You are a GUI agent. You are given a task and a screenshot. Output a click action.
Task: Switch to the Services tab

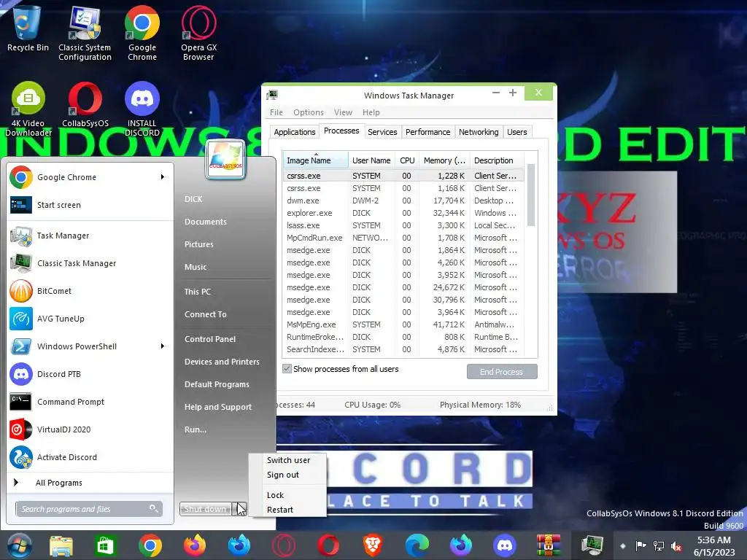coord(382,132)
